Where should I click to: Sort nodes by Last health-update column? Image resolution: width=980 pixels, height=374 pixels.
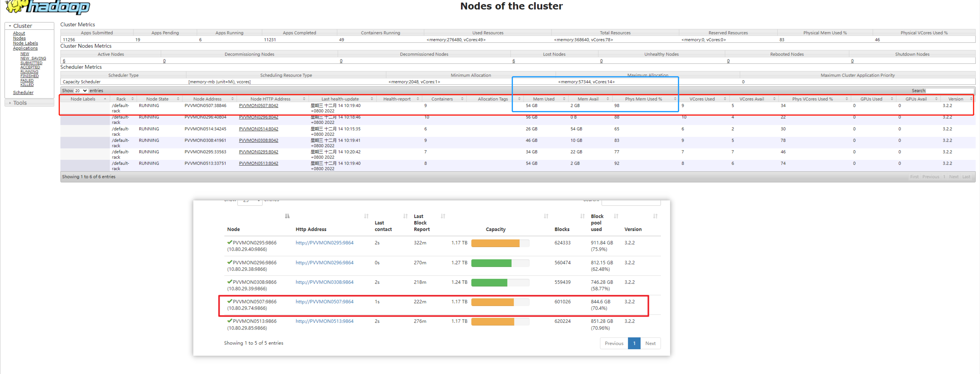point(342,99)
